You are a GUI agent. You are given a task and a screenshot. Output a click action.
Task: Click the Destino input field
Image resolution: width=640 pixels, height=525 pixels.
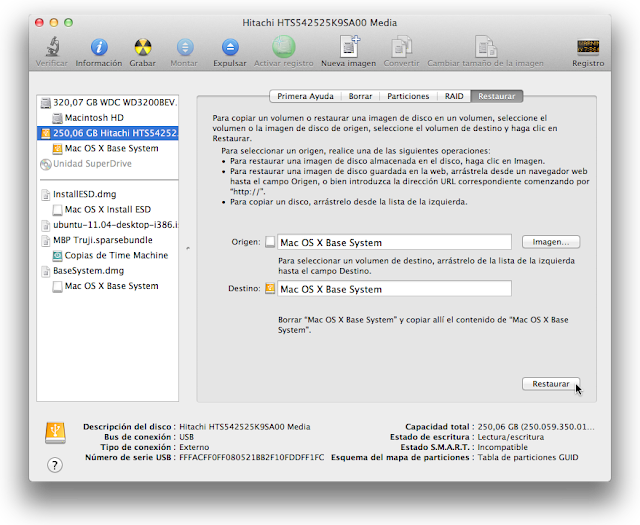394,289
